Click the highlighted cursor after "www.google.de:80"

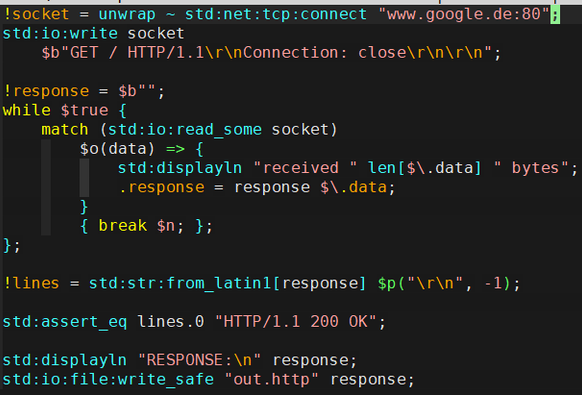pos(555,14)
